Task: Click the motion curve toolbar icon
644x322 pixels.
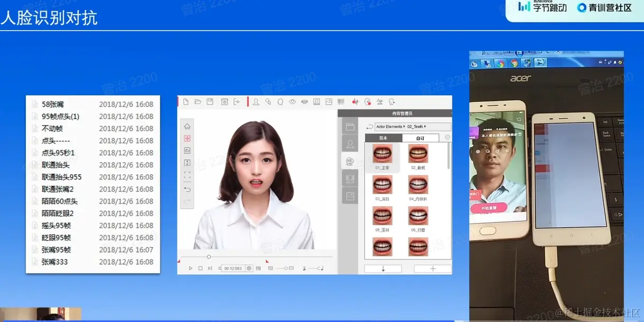Action: click(379, 102)
